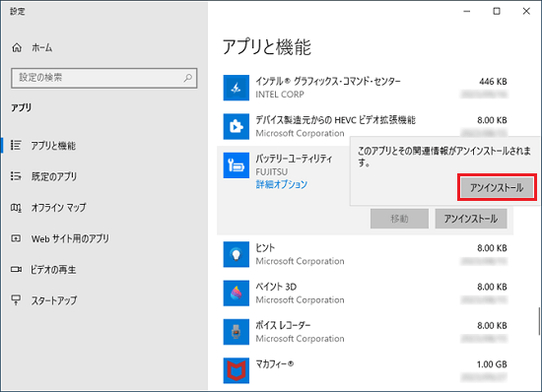Image resolution: width=542 pixels, height=392 pixels.
Task: Click the greyed 移動 button
Action: click(399, 219)
